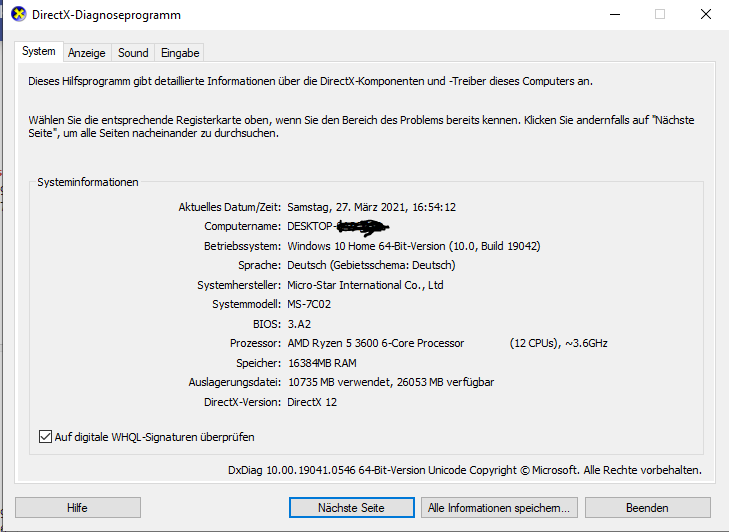Click the Systemhersteller label

[239, 285]
